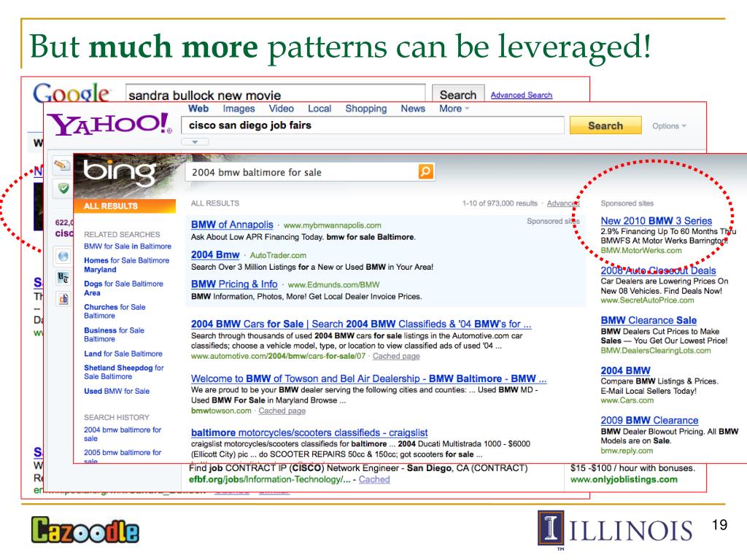The width and height of the screenshot is (747, 560).
Task: Open the Bing Advanced link
Action: coord(562,203)
